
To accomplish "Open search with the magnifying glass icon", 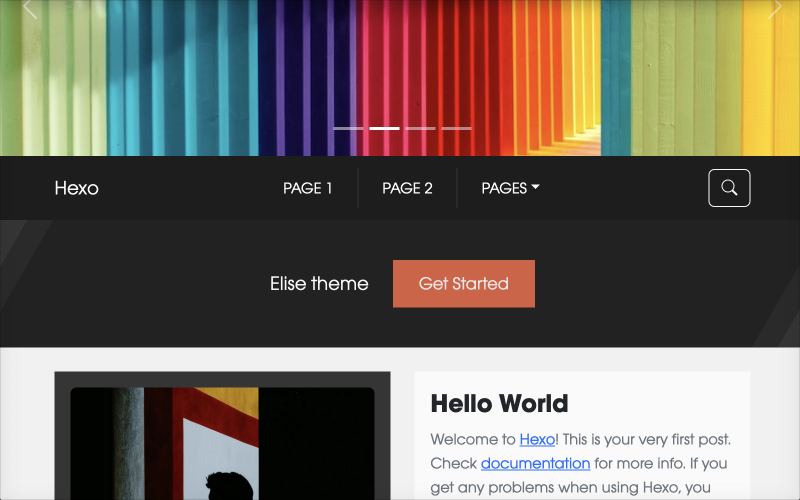I will tap(729, 188).
